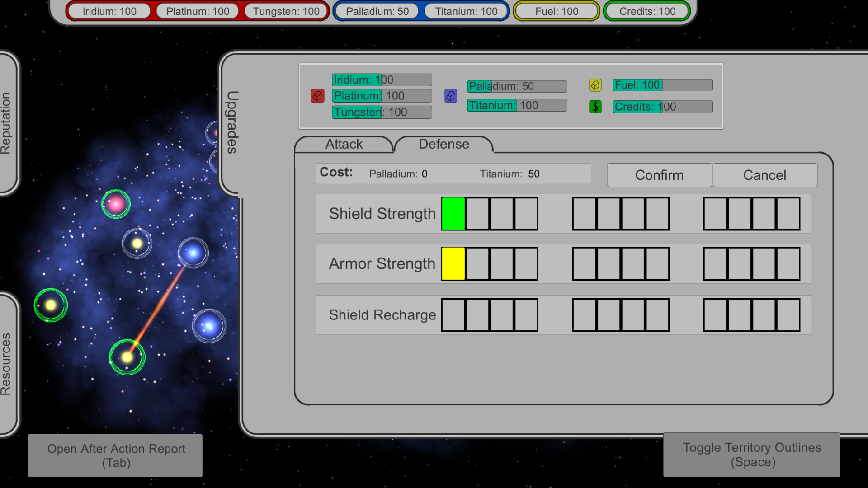The image size is (868, 488).
Task: Select last Armor Strength box in third group
Action: 788,264
